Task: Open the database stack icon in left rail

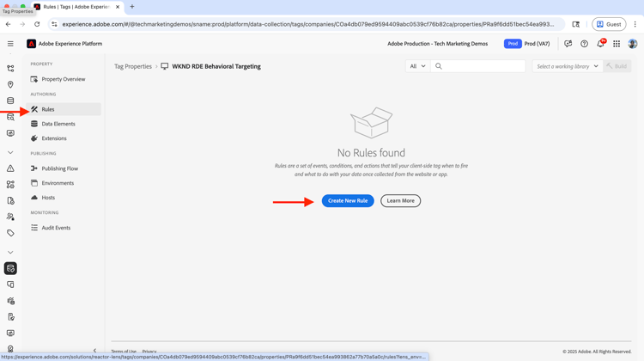Action: click(10, 101)
